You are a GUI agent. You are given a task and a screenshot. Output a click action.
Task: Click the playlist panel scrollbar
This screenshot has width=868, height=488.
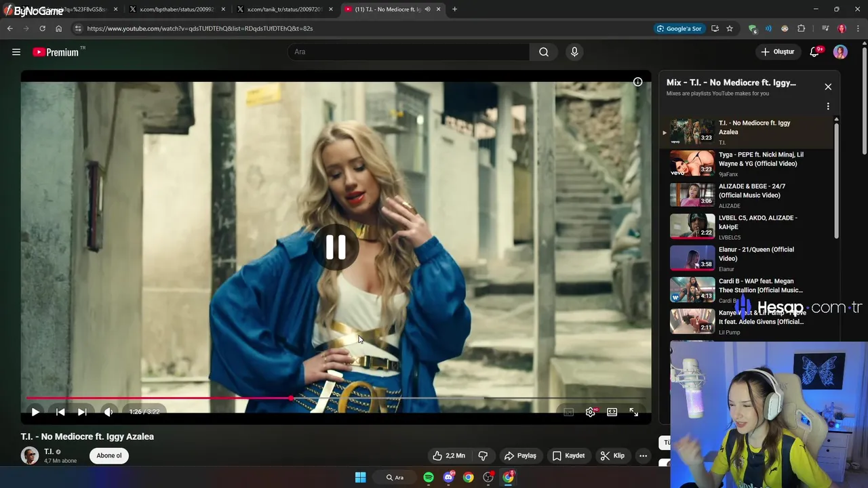(836, 180)
